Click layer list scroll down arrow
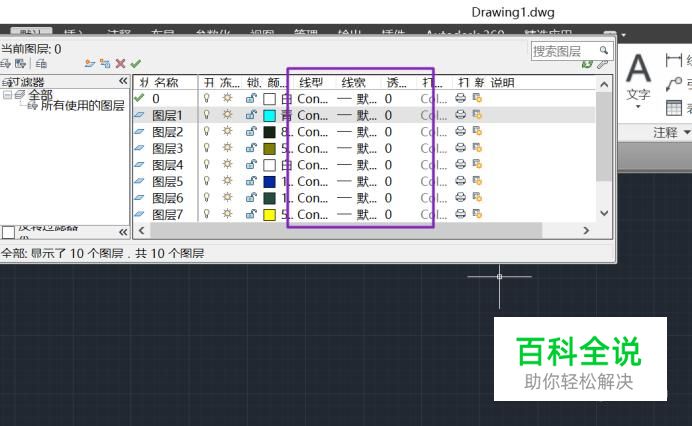 pyautogui.click(x=604, y=213)
